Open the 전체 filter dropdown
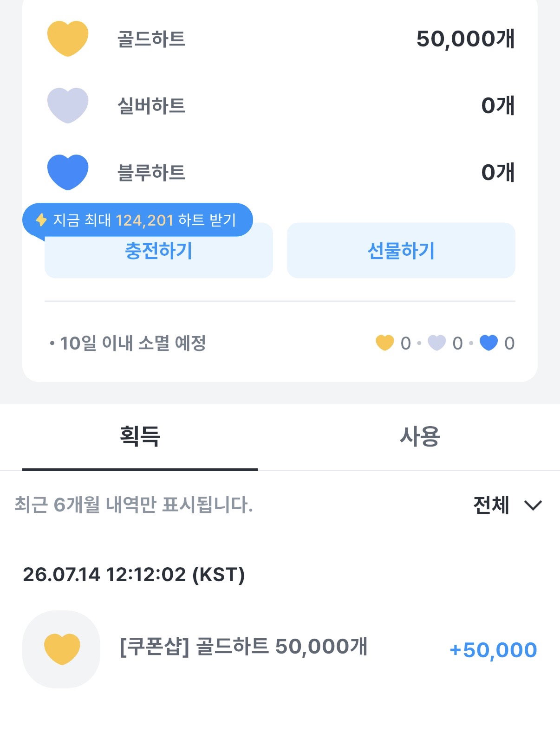 click(508, 505)
